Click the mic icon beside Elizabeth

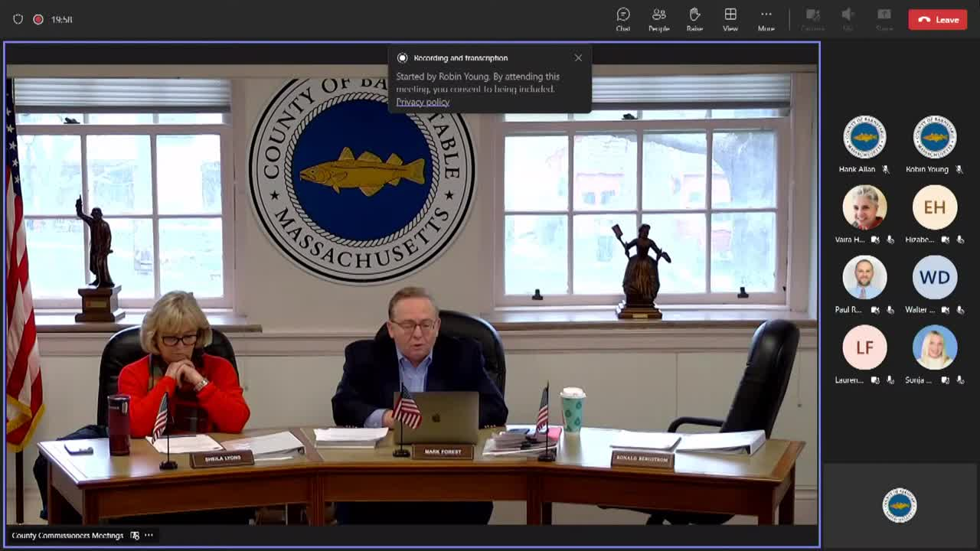click(x=960, y=240)
